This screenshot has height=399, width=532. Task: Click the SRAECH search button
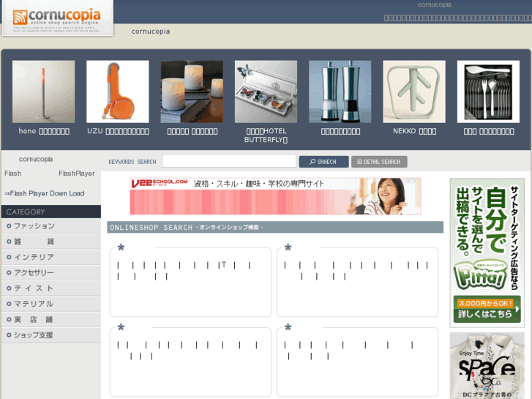click(323, 162)
